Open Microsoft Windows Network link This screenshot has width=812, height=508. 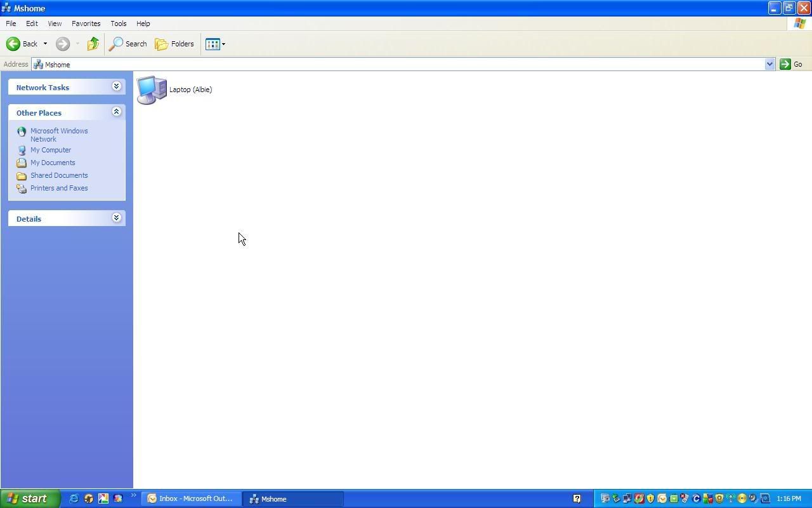[59, 135]
